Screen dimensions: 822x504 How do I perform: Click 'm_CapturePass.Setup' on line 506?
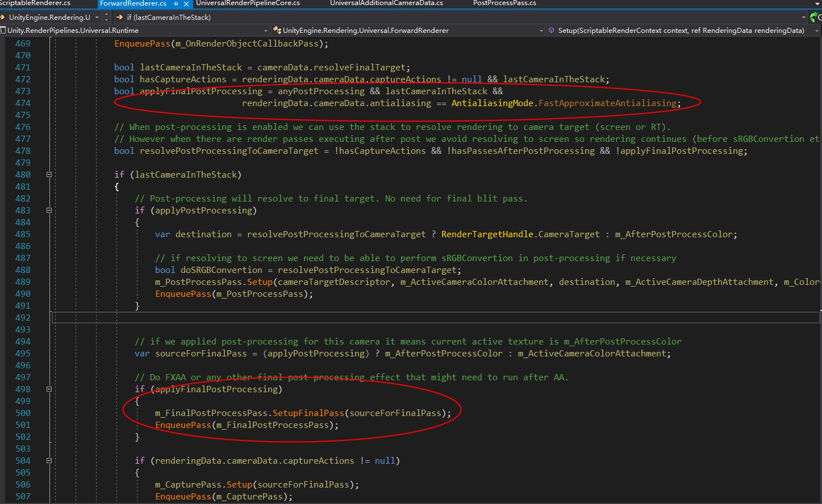(203, 485)
